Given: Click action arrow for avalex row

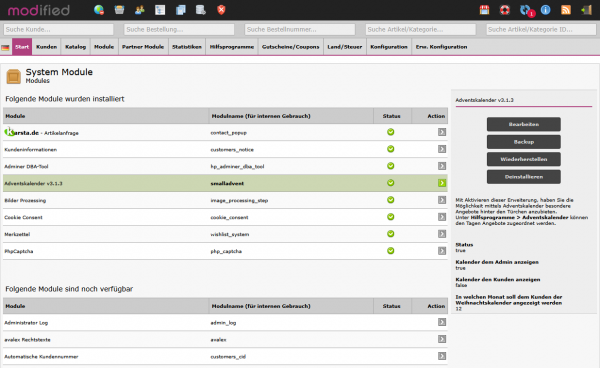Looking at the screenshot, I should coord(442,339).
